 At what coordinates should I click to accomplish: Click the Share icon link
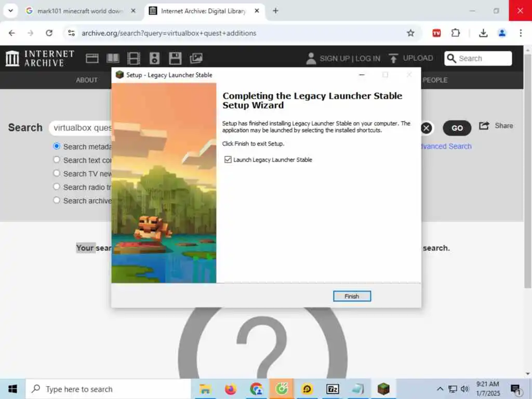pyautogui.click(x=496, y=126)
